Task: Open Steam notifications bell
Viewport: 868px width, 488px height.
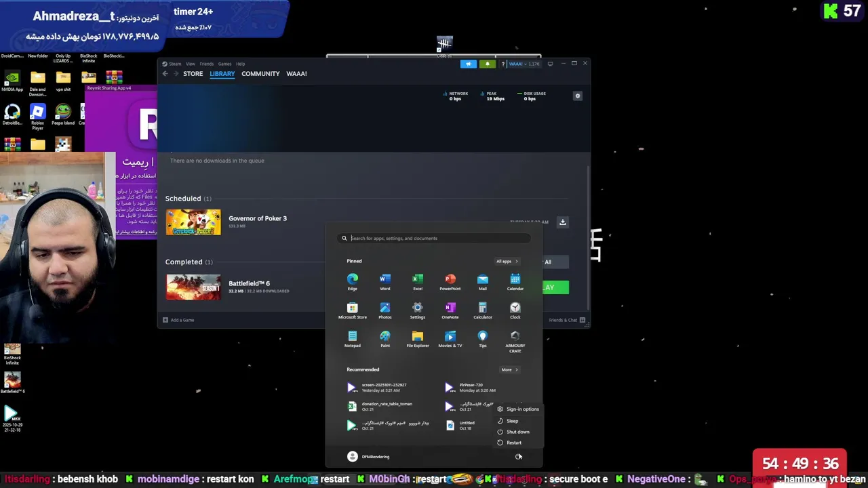Action: pos(487,64)
